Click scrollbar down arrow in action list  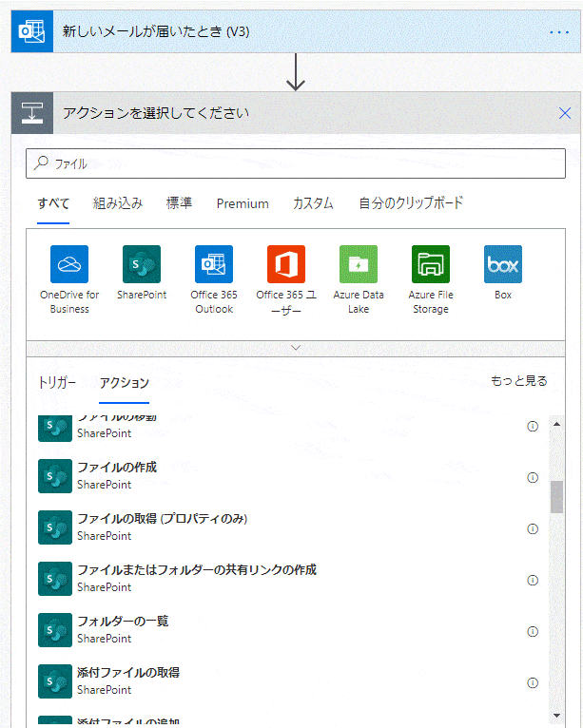[x=556, y=715]
